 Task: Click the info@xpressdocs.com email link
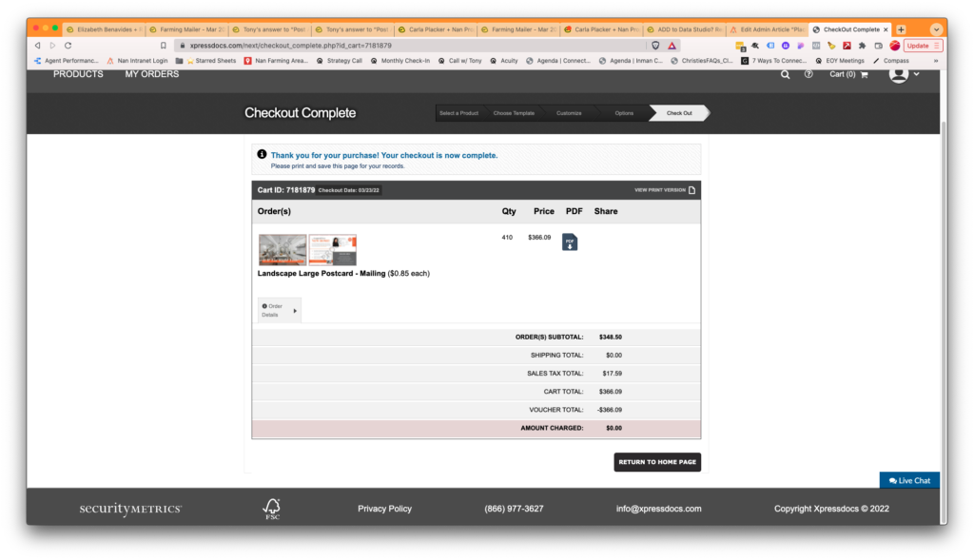coord(658,509)
